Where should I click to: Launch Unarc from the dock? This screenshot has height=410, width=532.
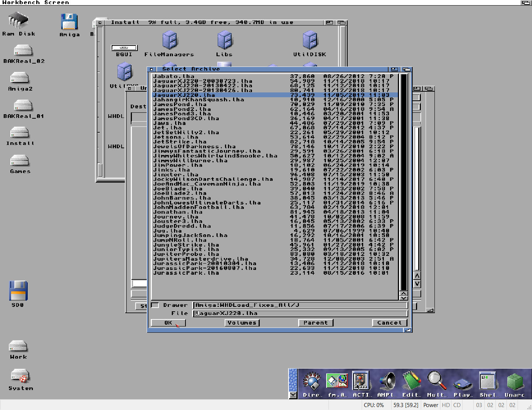515,382
